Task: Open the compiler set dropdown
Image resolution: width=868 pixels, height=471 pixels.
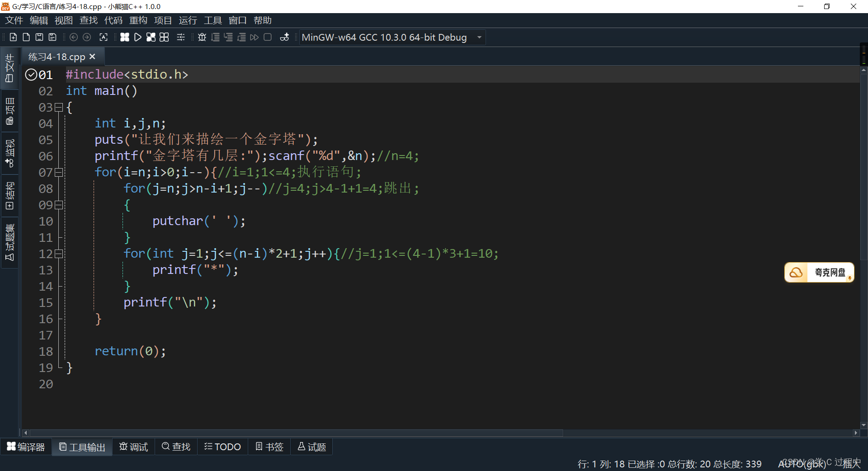Action: (x=392, y=38)
